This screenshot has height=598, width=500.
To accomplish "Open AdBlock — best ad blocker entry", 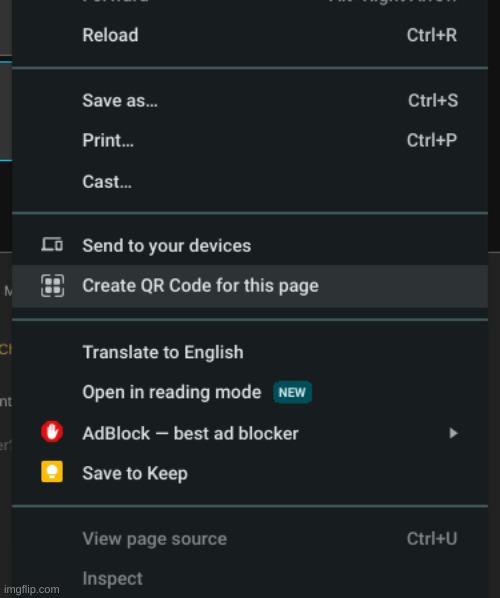I will pos(250,433).
